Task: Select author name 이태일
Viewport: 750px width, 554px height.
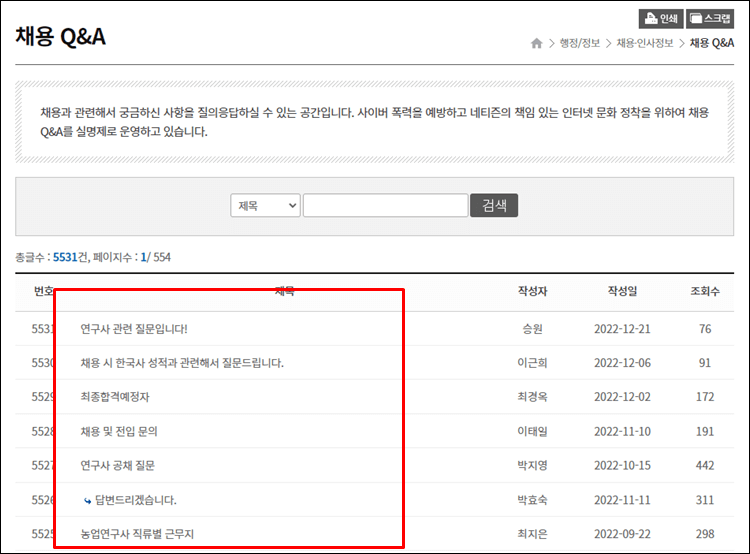Action: click(x=532, y=432)
